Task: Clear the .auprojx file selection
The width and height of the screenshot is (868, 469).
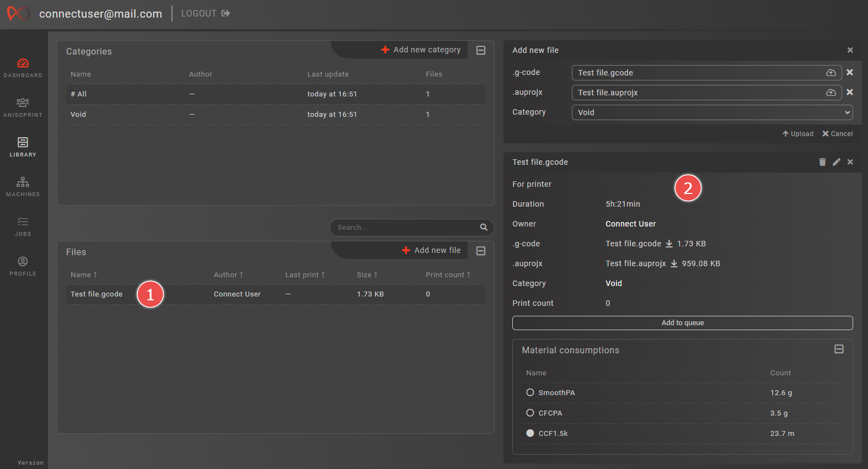Action: 850,92
